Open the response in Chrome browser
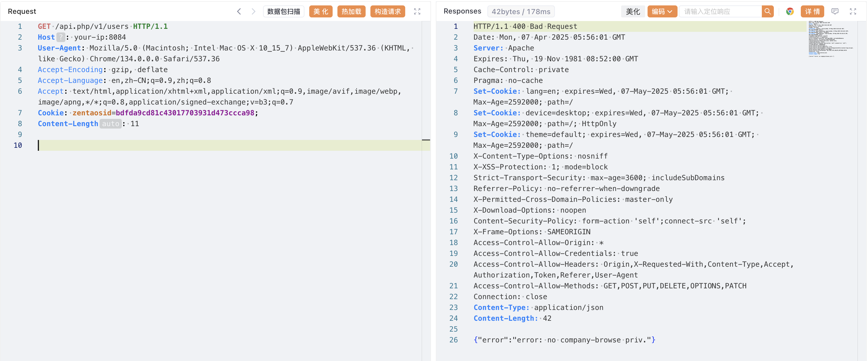The height and width of the screenshot is (361, 868). click(790, 11)
